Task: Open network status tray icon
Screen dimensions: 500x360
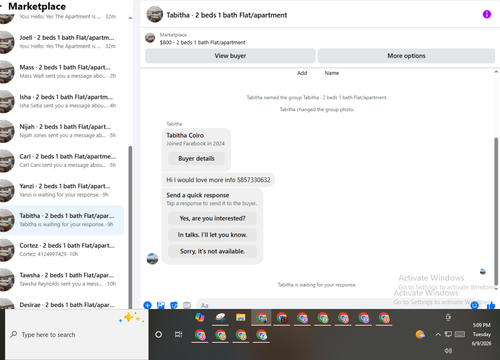Action: click(449, 334)
